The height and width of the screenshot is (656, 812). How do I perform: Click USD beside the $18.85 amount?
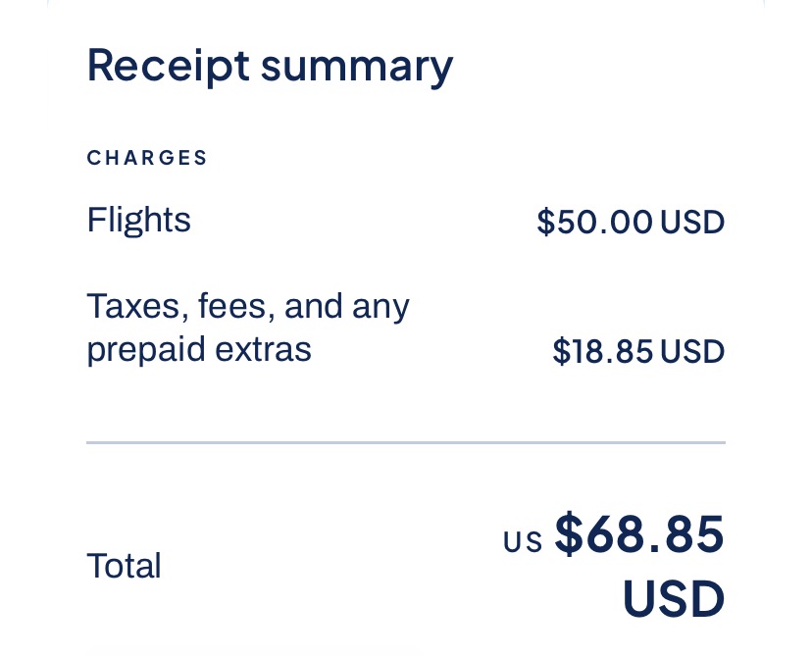692,351
